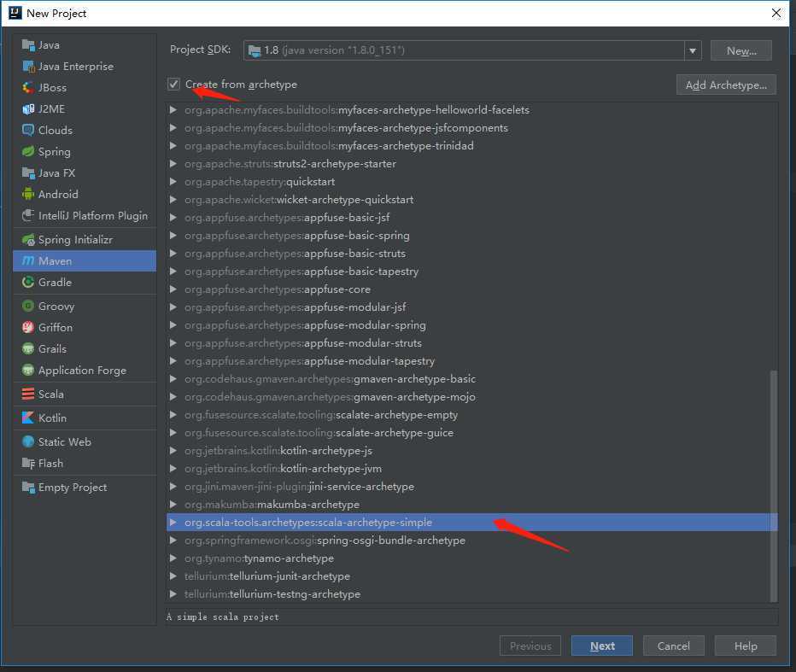Viewport: 796px width, 672px height.
Task: Click the Next button
Action: (602, 646)
